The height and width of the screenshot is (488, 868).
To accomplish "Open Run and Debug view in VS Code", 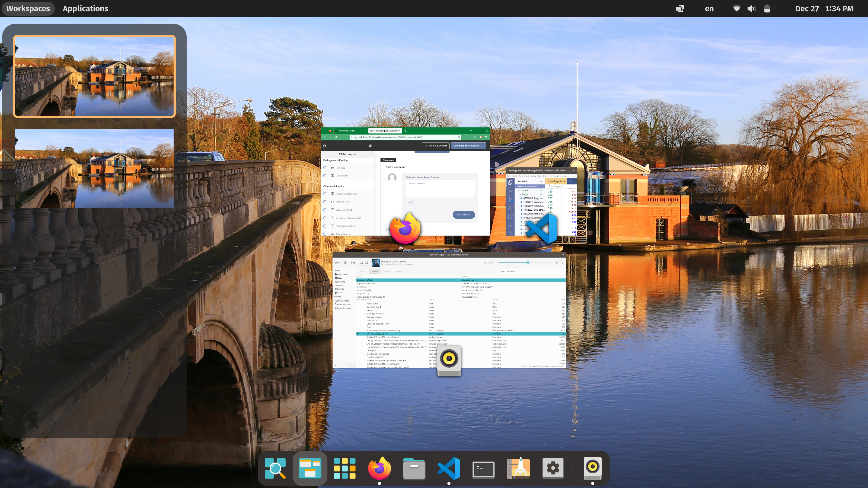I will pyautogui.click(x=510, y=208).
